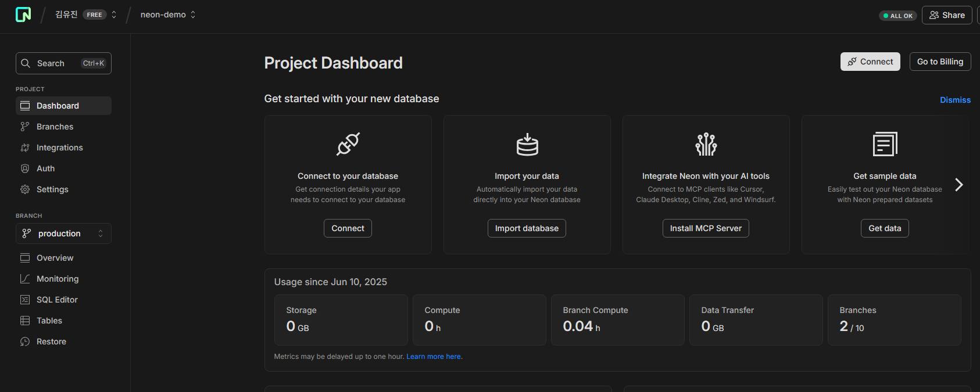980x392 pixels.
Task: Click Install MCP Server button
Action: tap(706, 228)
